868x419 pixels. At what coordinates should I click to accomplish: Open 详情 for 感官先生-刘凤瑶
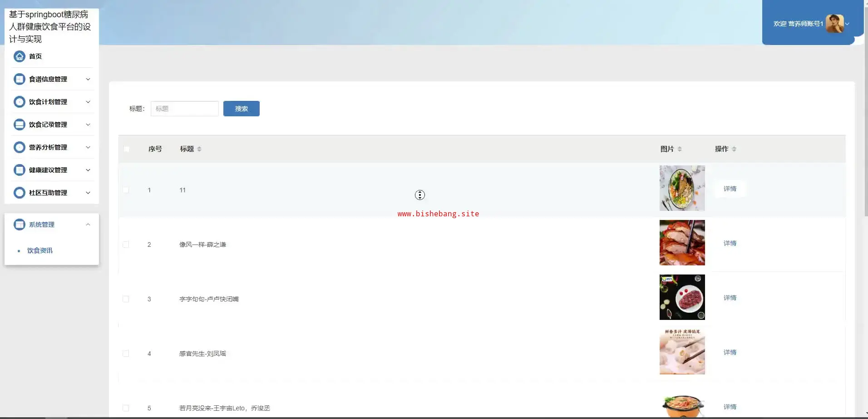pyautogui.click(x=730, y=352)
